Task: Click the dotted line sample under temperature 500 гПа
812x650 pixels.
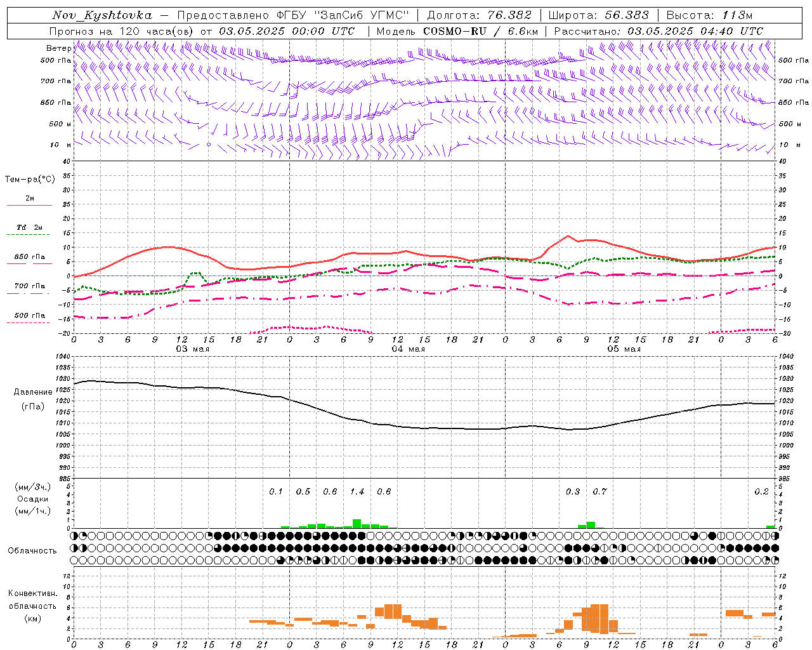Action: pyautogui.click(x=29, y=323)
